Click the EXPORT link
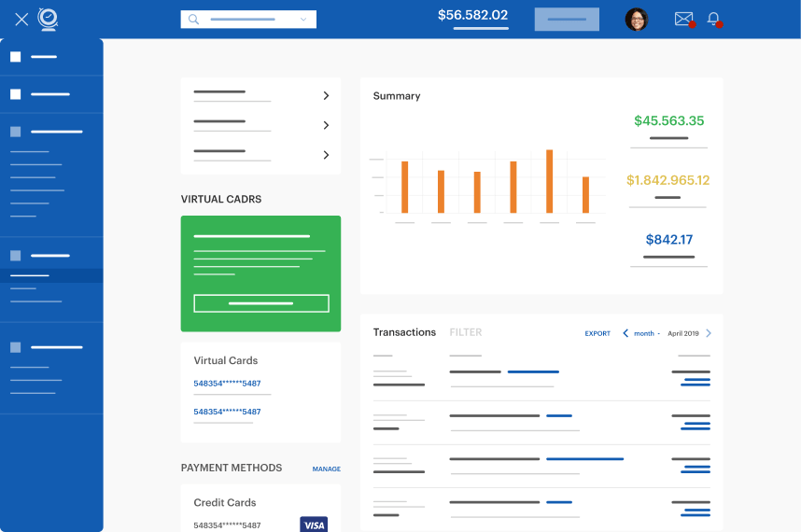This screenshot has height=532, width=801. (x=597, y=333)
